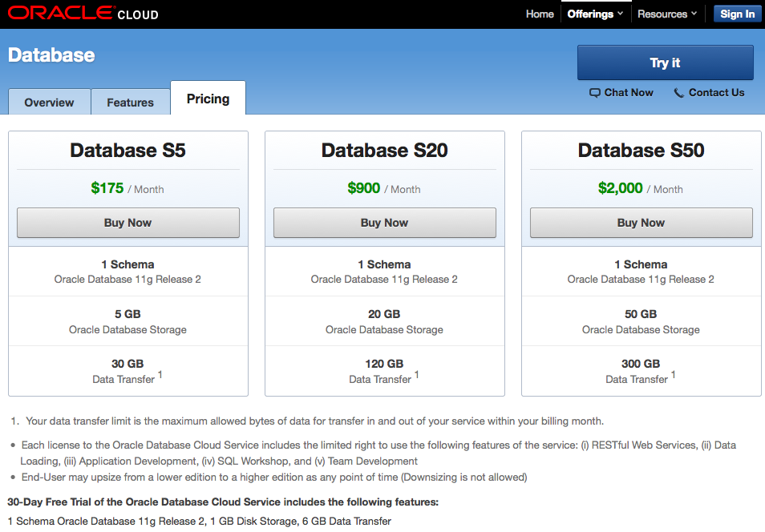This screenshot has width=765, height=532.
Task: Click the Contact Us phone icon
Action: pos(678,93)
